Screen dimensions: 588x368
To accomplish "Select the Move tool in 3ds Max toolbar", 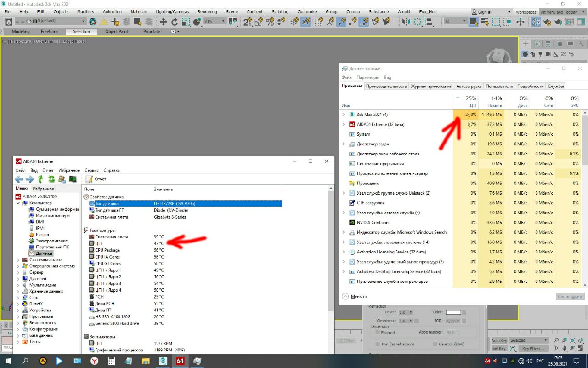I will [x=163, y=21].
